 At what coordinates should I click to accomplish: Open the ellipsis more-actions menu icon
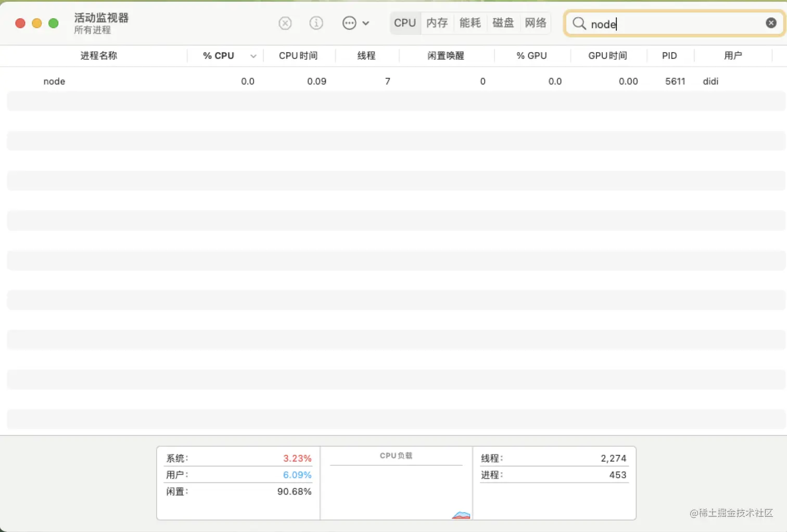point(349,23)
